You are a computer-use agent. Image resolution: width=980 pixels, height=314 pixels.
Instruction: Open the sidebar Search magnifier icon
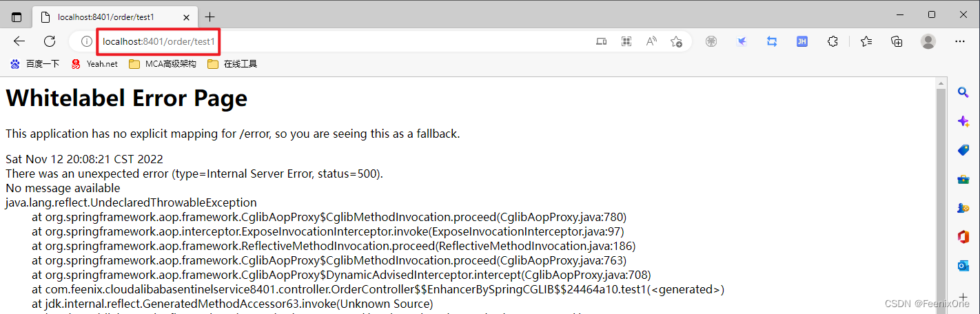click(x=963, y=92)
